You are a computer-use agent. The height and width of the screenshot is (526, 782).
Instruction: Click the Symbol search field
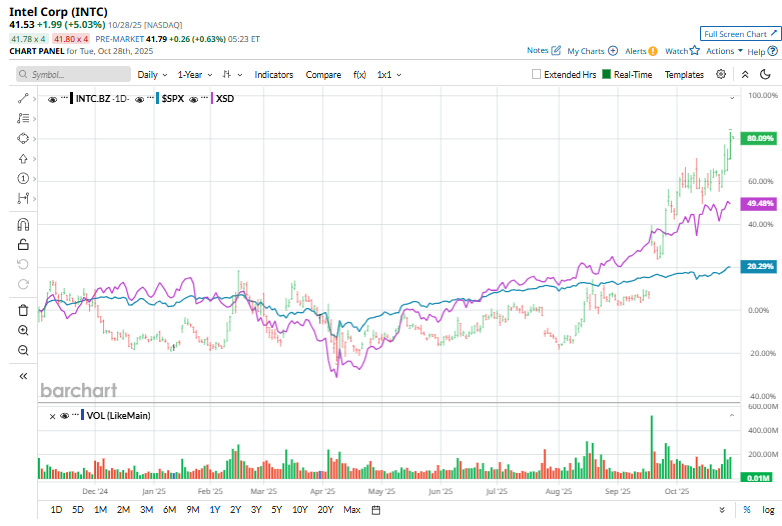pyautogui.click(x=73, y=74)
